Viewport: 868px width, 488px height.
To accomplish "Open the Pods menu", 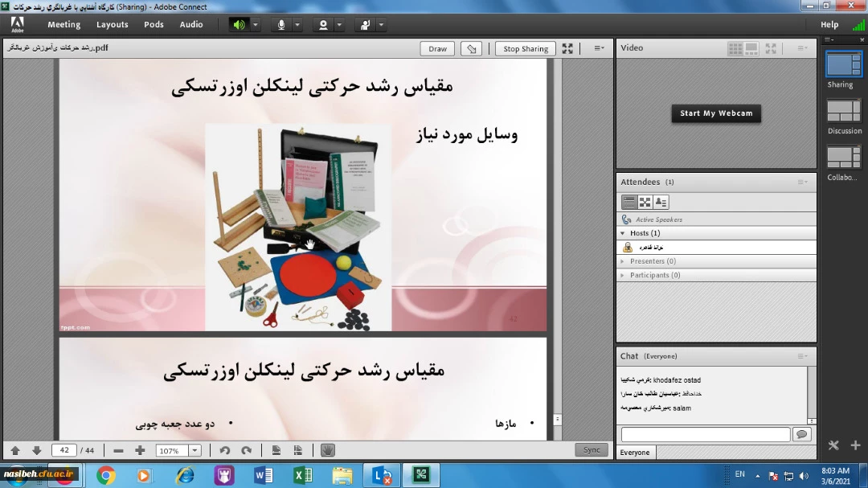I will (x=154, y=25).
